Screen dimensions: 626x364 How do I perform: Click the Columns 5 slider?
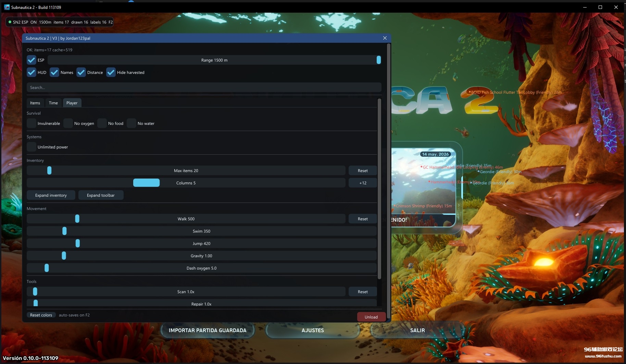(x=186, y=183)
